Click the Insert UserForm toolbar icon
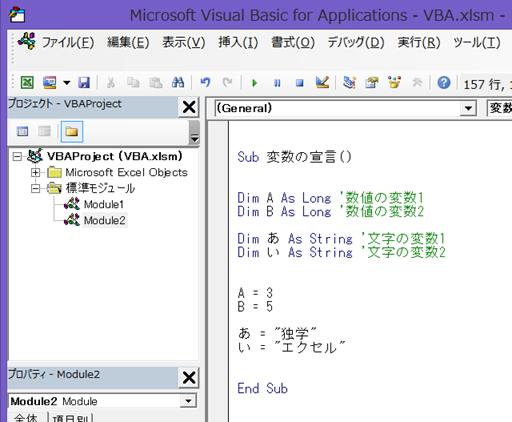 tap(49, 82)
